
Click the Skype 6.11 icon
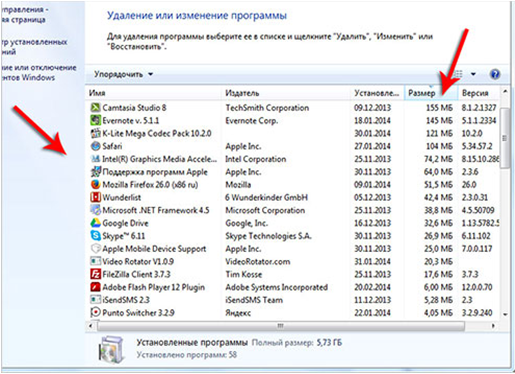pyautogui.click(x=95, y=236)
